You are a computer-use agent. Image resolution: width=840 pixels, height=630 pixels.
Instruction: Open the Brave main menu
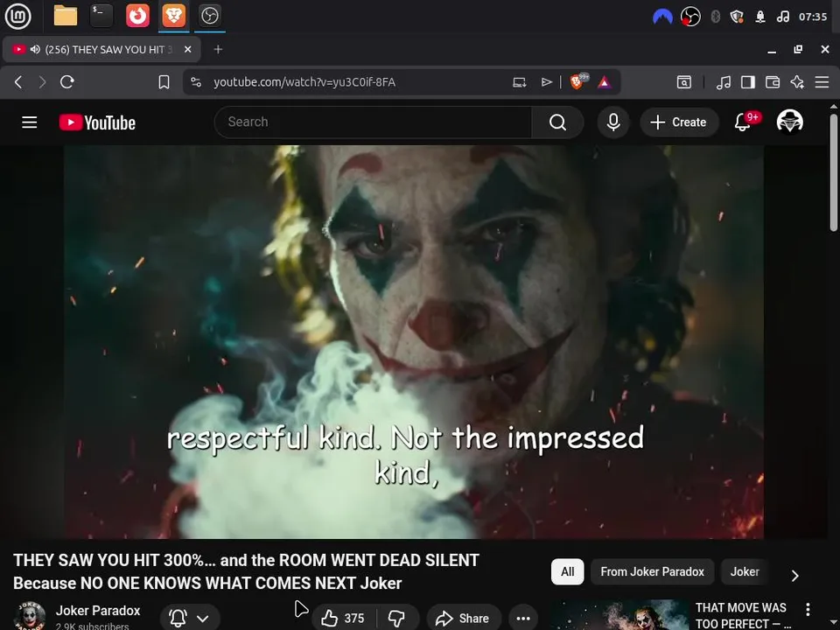click(822, 82)
